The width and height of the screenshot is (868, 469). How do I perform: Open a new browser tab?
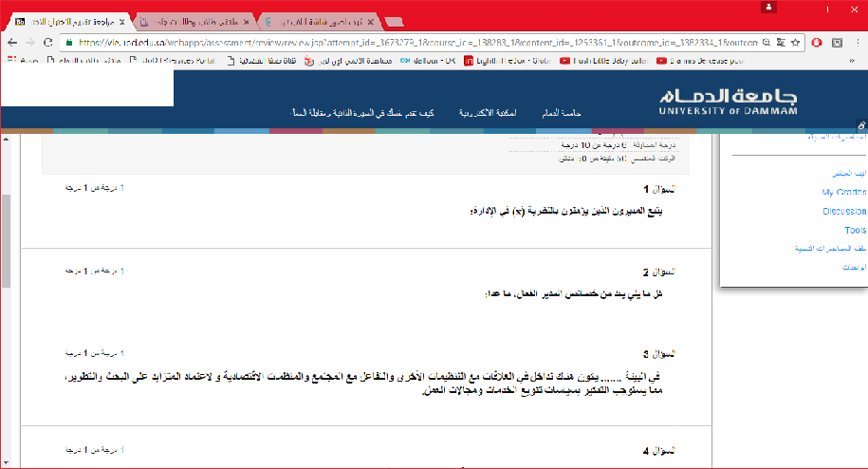click(x=394, y=22)
